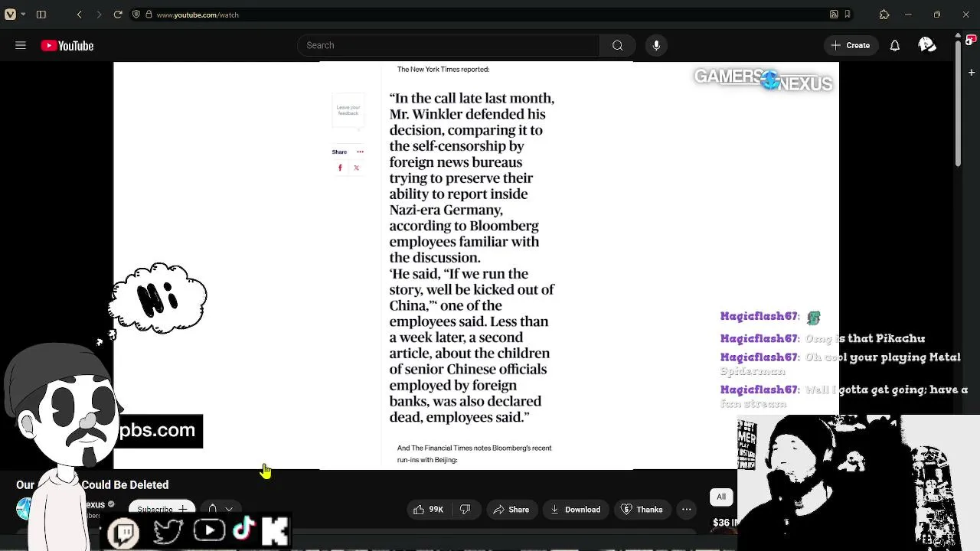Go forward with the browser Forward arrow

tap(99, 15)
